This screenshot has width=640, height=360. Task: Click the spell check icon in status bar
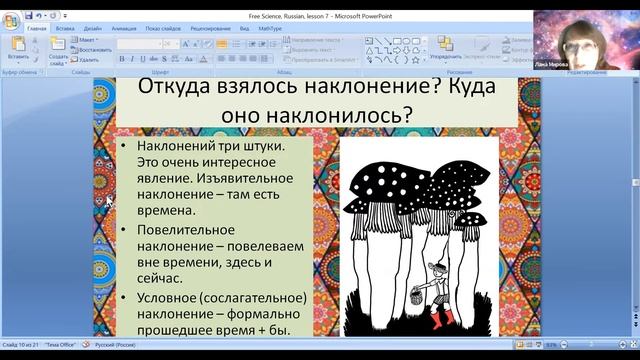point(86,345)
